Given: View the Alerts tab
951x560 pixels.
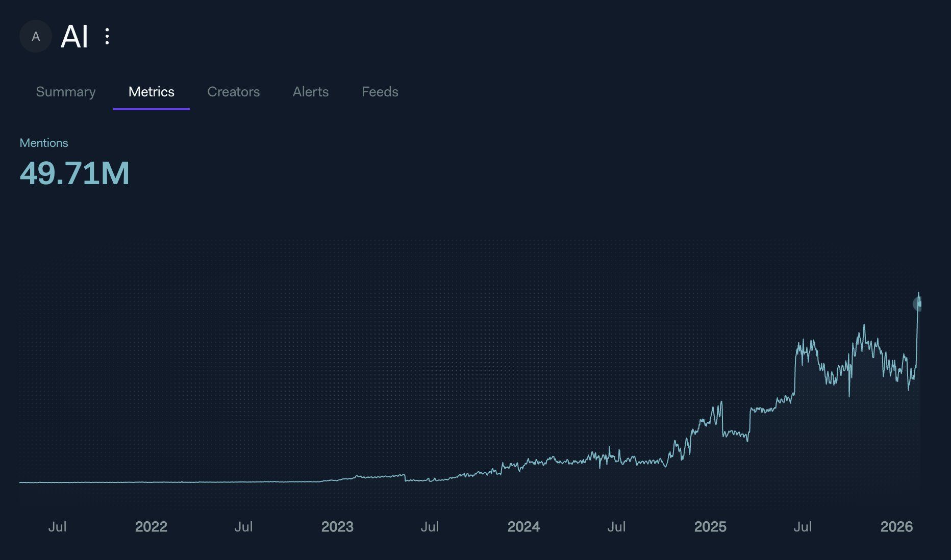Looking at the screenshot, I should (x=310, y=92).
